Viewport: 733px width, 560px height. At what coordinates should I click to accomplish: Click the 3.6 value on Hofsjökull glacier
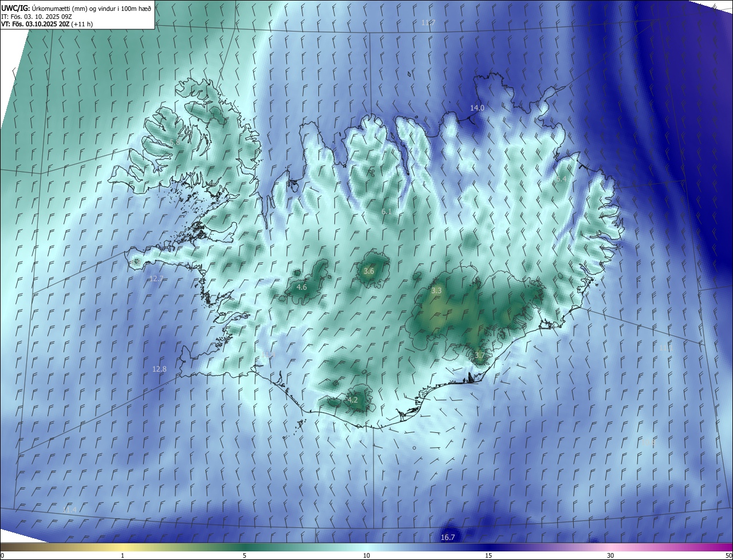click(x=369, y=271)
